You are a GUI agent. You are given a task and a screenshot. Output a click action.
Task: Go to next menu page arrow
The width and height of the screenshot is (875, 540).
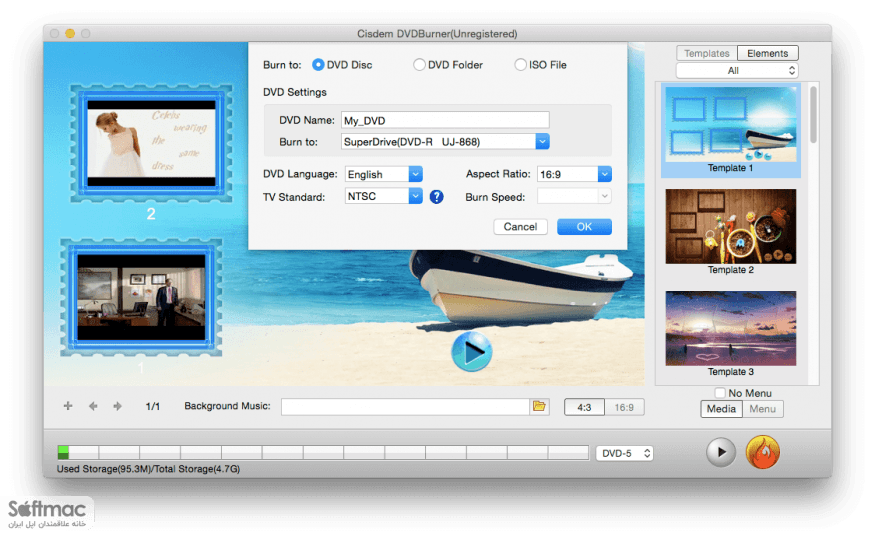tap(117, 406)
